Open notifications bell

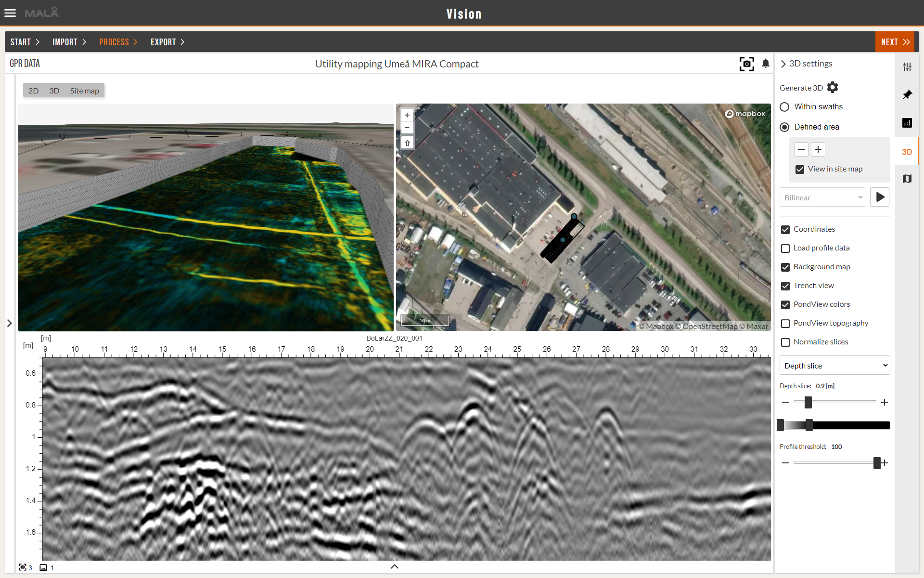pos(766,64)
